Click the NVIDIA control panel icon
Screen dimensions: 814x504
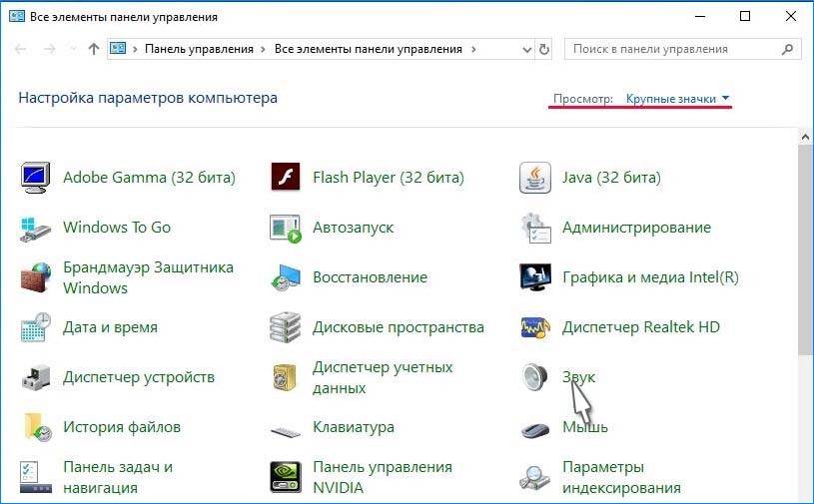pyautogui.click(x=286, y=477)
